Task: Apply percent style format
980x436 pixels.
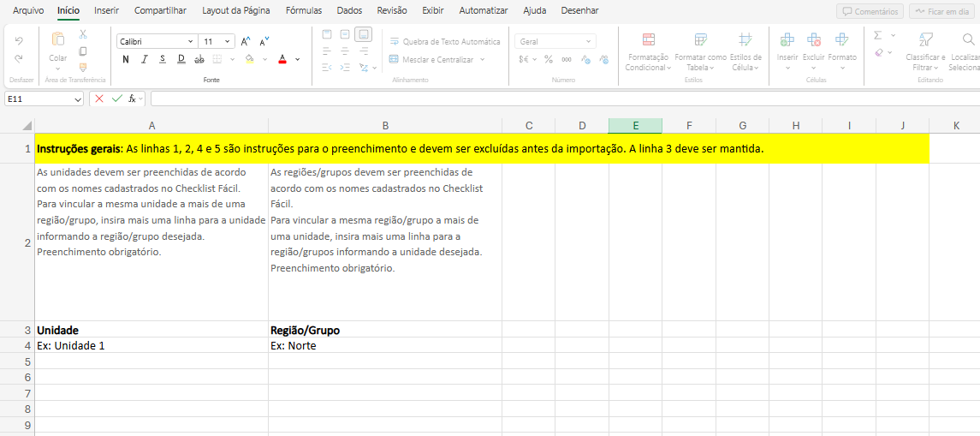Action: tap(548, 59)
